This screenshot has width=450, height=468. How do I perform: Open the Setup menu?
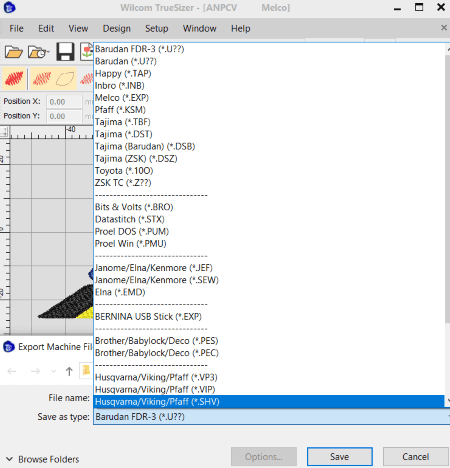click(x=157, y=29)
